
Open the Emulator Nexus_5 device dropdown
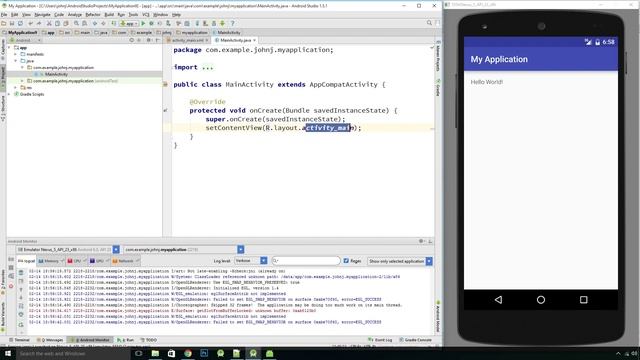coord(68,249)
